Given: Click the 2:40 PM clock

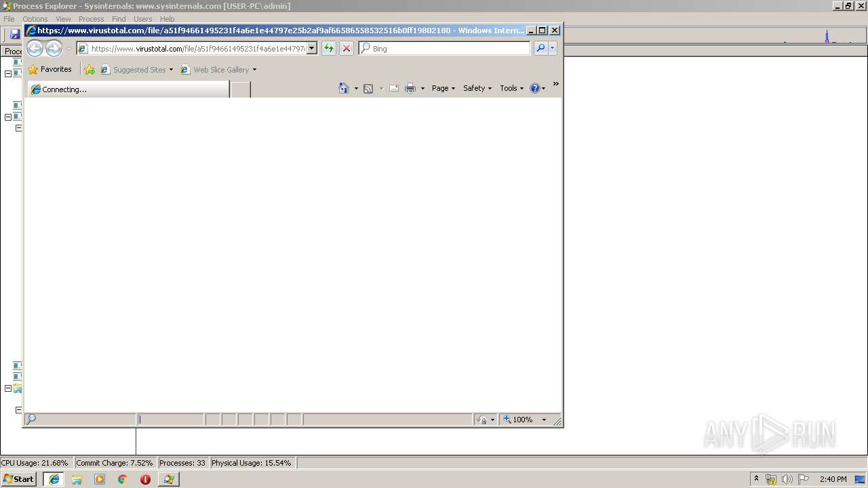Looking at the screenshot, I should tap(833, 479).
